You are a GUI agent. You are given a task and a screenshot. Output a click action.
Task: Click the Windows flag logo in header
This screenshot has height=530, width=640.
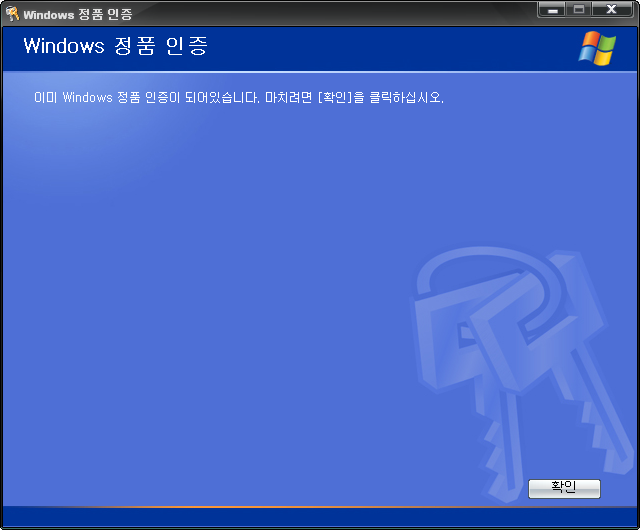pos(597,48)
